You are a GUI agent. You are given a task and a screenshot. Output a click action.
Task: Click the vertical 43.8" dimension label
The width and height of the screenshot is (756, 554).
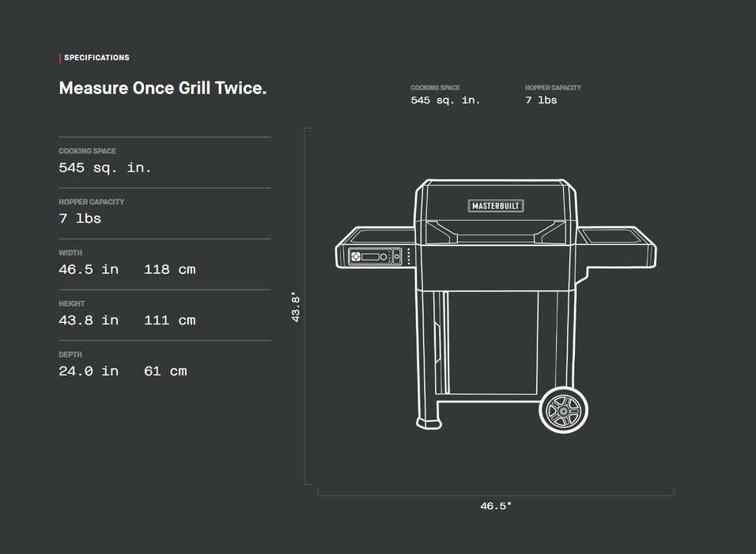(296, 307)
